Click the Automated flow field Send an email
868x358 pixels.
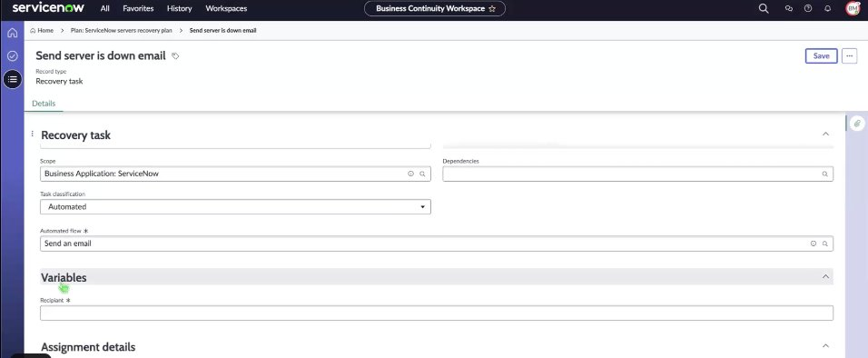(436, 244)
